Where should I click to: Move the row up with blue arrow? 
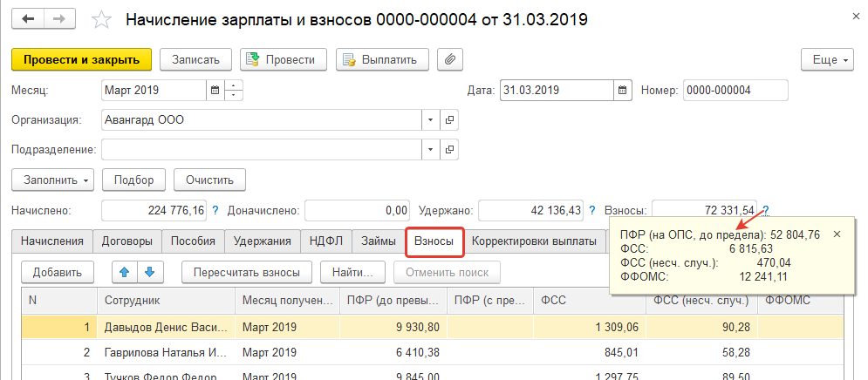pos(125,272)
